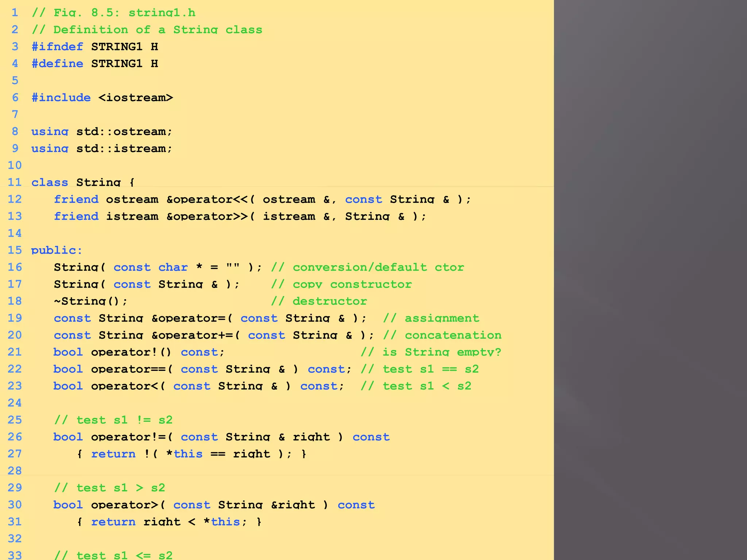
Task: Click the '// test s1 != s2' comment
Action: click(x=113, y=420)
